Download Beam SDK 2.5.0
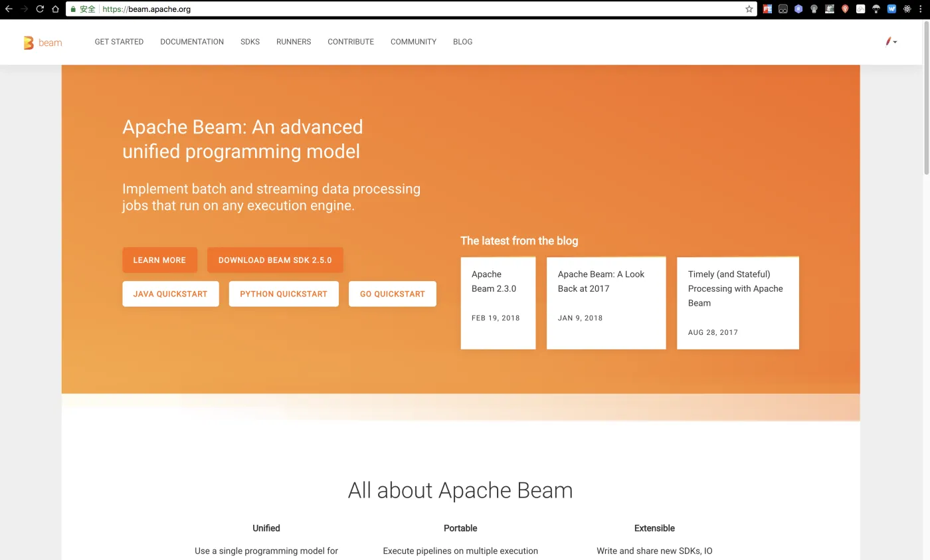The height and width of the screenshot is (560, 930). point(275,260)
